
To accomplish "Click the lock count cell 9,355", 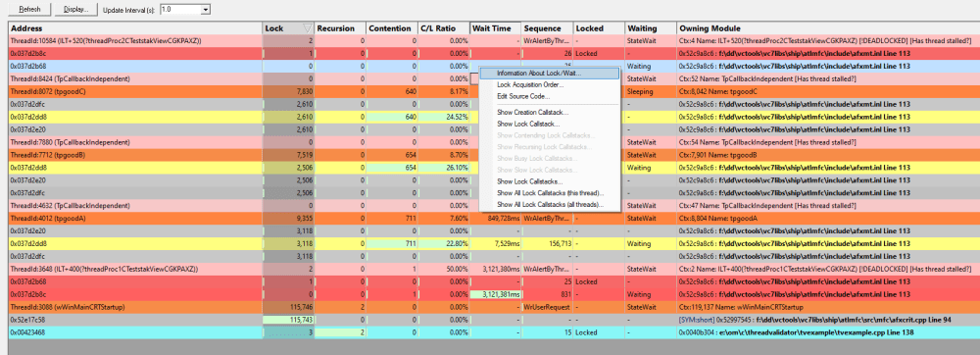I will (x=289, y=218).
